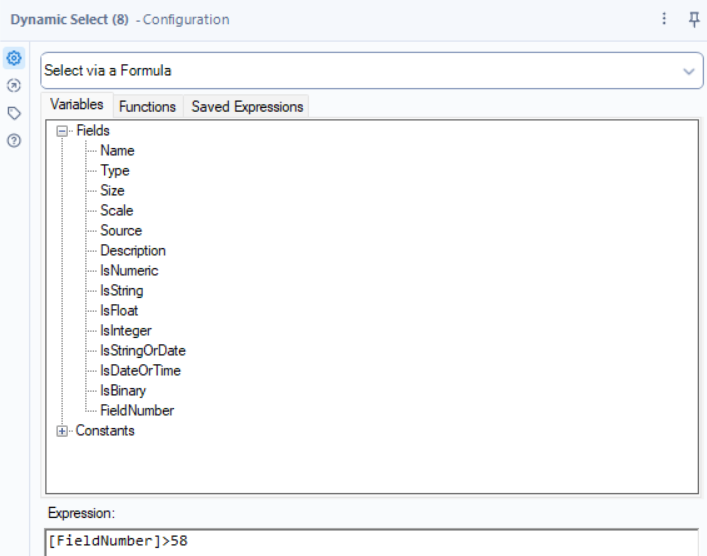Select the IsStringOrDate variable
This screenshot has height=556, width=707.
(143, 351)
